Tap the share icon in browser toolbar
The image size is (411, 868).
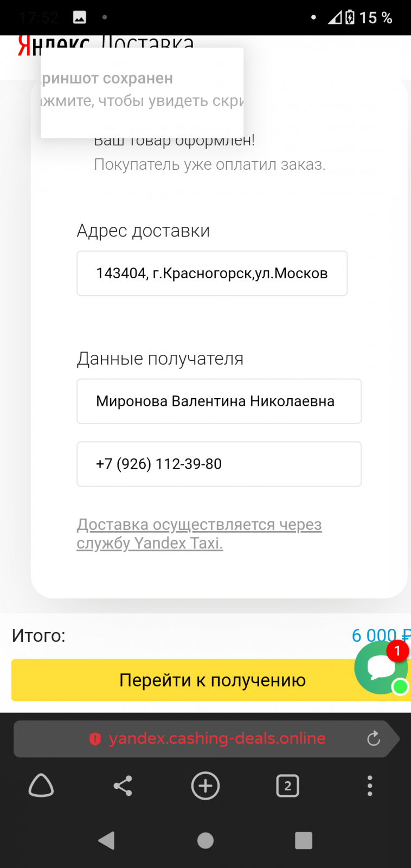[123, 786]
